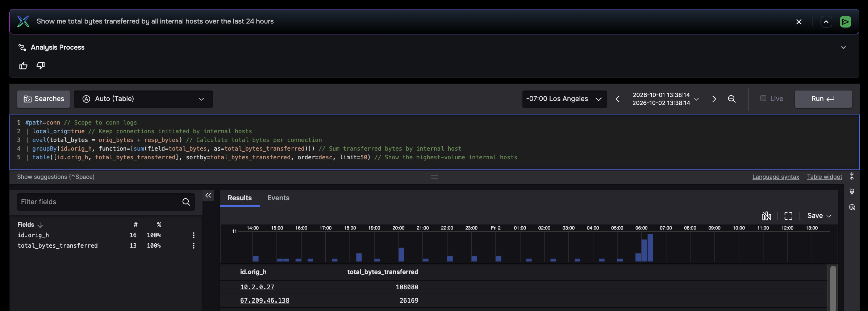Screen dimensions: 868x311
Task: Open Language syntax link
Action: click(776, 177)
